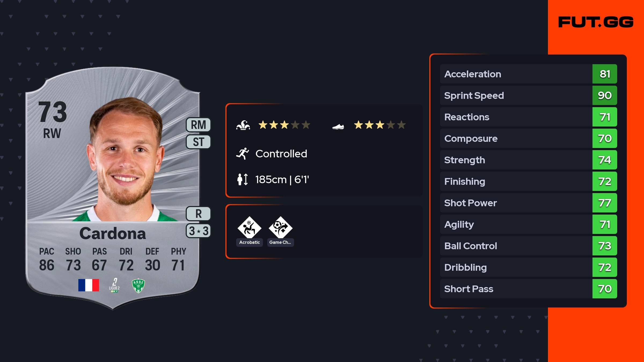Click the France flag on card
Screen dimensions: 644x362
pos(89,285)
